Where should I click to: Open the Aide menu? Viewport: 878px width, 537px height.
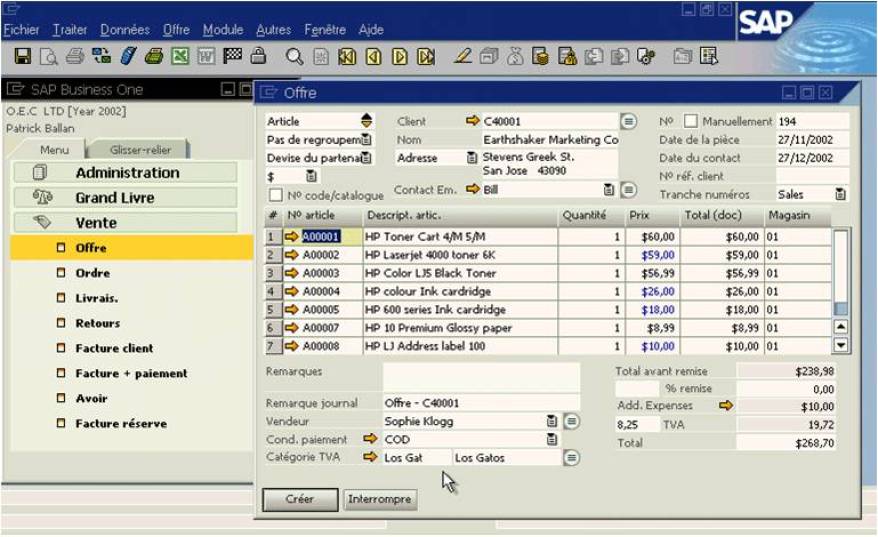(371, 30)
